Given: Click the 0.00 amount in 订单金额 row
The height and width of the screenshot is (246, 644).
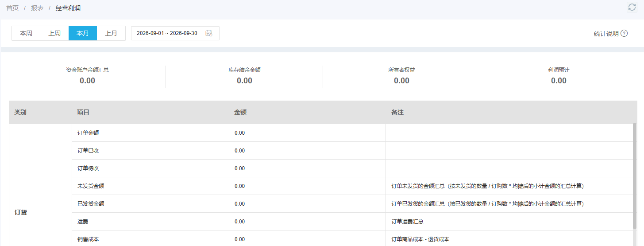Looking at the screenshot, I should [x=239, y=133].
